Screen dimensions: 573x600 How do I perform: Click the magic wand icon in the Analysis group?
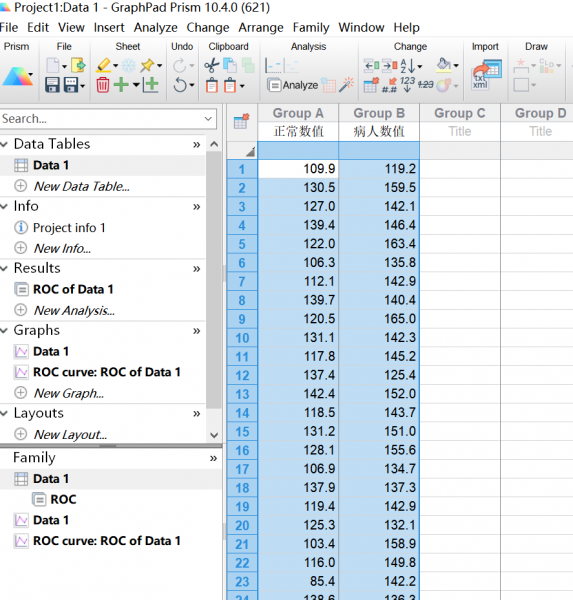click(x=346, y=85)
